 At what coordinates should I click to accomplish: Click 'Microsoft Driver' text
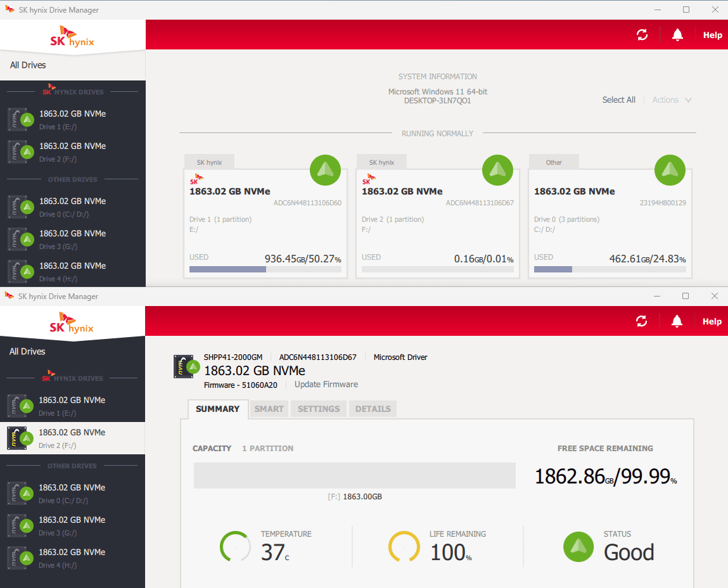coord(400,357)
